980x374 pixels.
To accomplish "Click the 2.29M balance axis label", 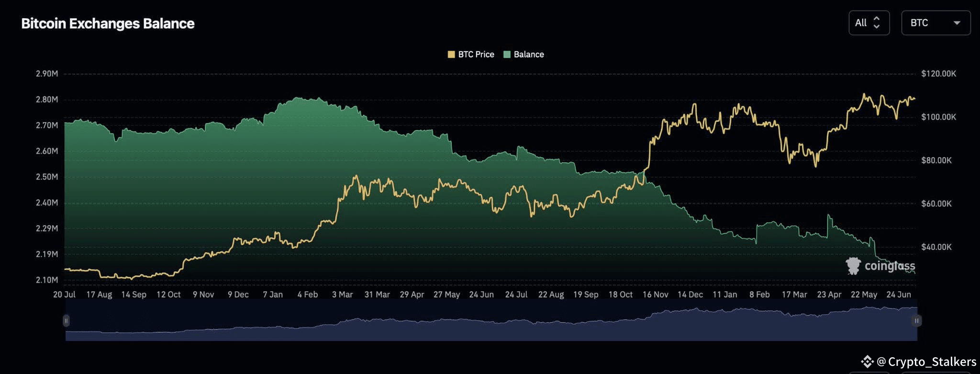I will pyautogui.click(x=47, y=228).
